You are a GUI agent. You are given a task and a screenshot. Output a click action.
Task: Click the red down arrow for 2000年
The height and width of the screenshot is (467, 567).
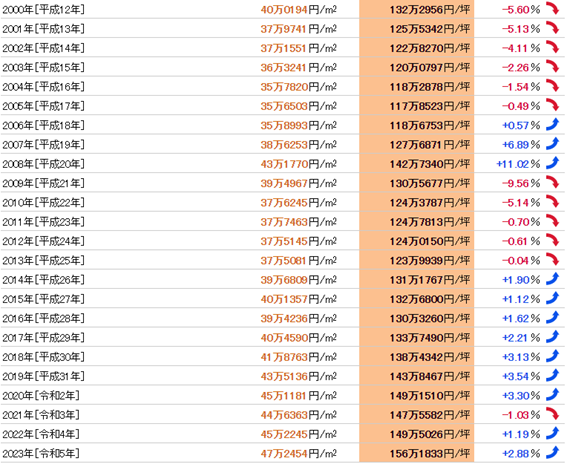point(552,8)
